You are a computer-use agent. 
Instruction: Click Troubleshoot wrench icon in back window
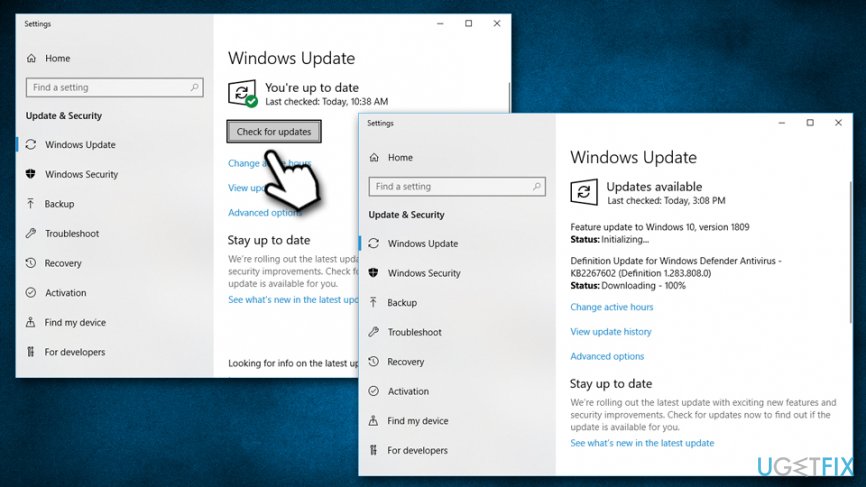click(31, 234)
